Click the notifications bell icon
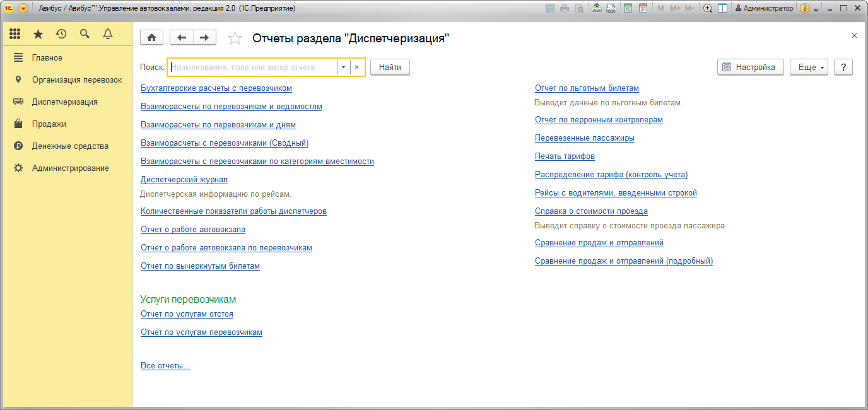The height and width of the screenshot is (410, 868). pos(108,34)
